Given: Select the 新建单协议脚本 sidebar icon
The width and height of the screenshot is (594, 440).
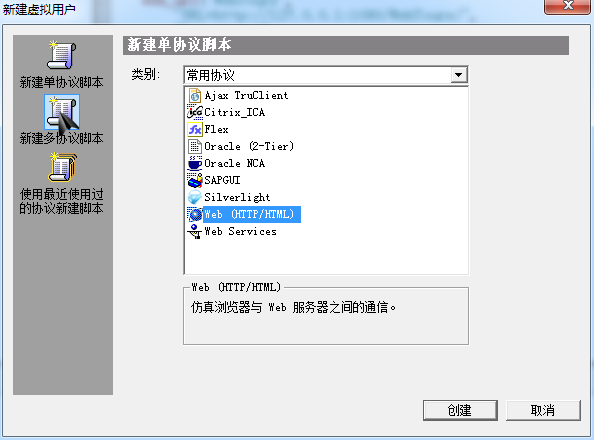Looking at the screenshot, I should coord(62,55).
